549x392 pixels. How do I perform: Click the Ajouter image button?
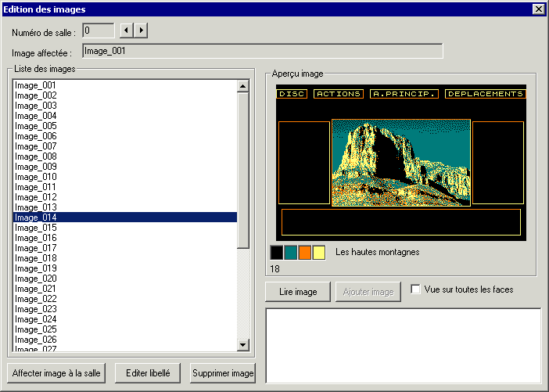(x=368, y=292)
